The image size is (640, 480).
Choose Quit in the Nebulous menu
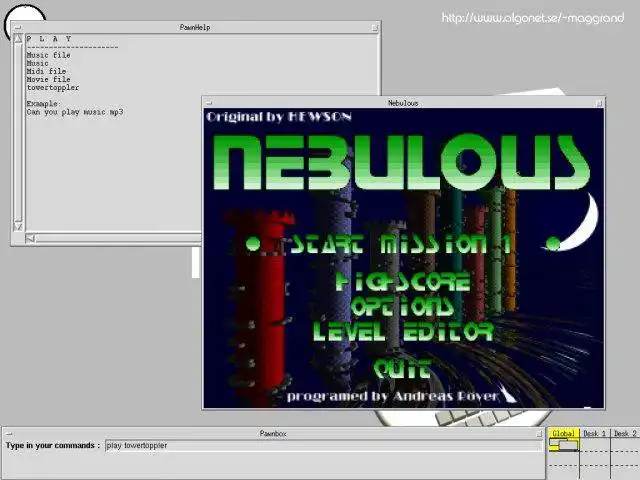click(402, 369)
